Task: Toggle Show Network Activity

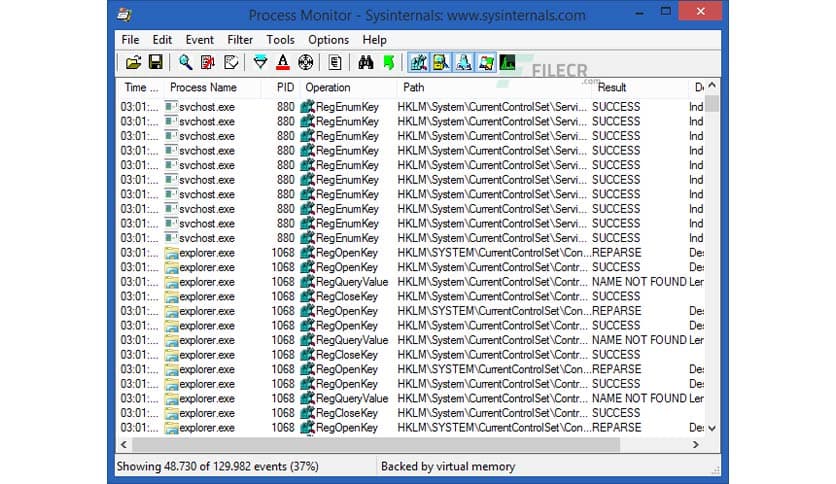Action: click(x=463, y=62)
